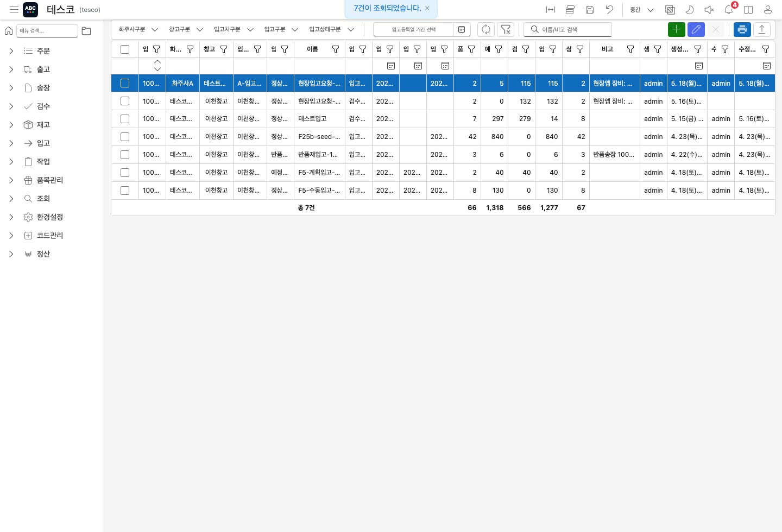The image size is (782, 532).
Task: Open the 입고처구분 dropdown
Action: tap(234, 29)
